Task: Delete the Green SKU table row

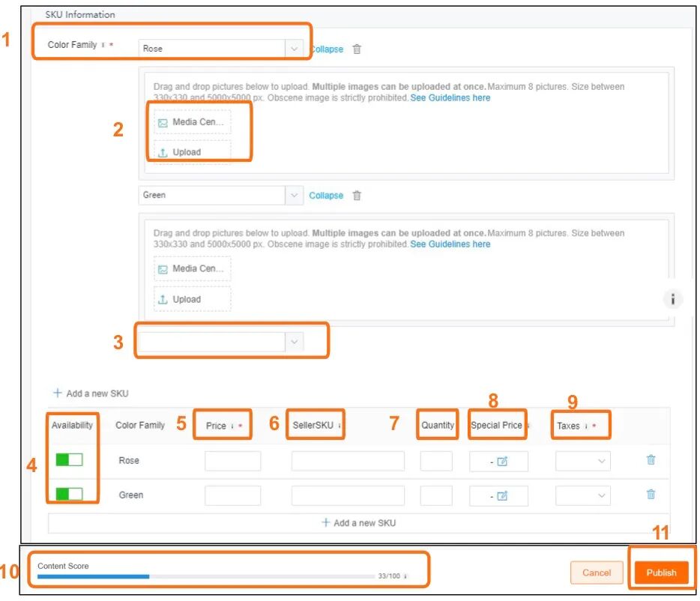Action: [651, 494]
